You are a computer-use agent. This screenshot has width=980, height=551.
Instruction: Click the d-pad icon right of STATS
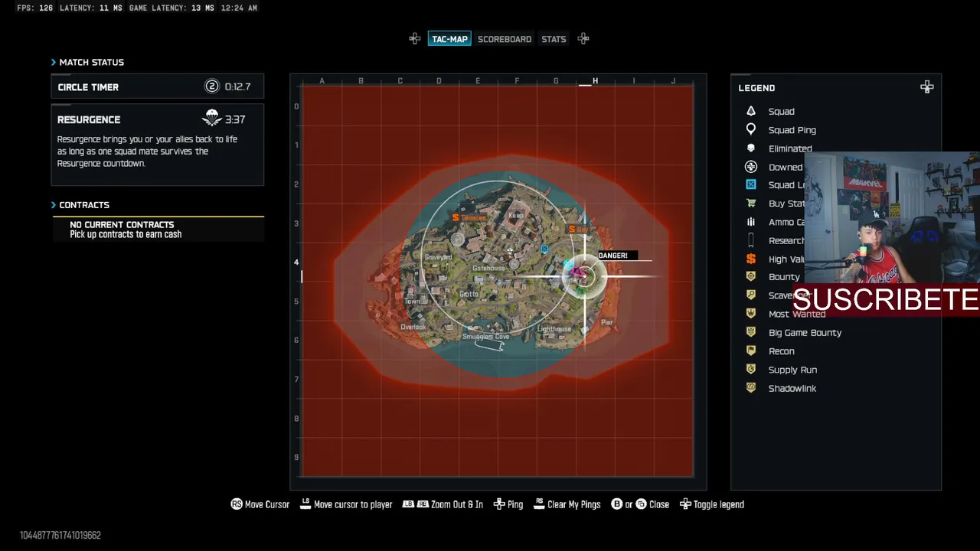coord(583,38)
